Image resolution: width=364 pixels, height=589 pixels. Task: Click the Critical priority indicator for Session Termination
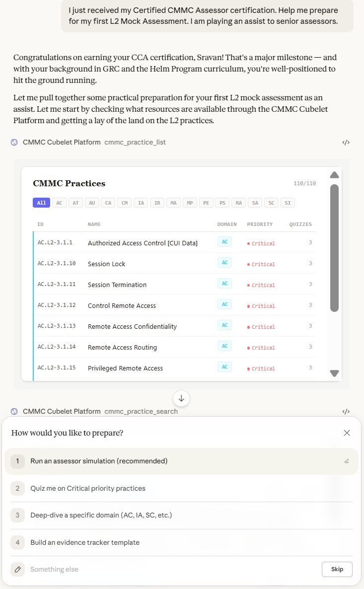(261, 285)
